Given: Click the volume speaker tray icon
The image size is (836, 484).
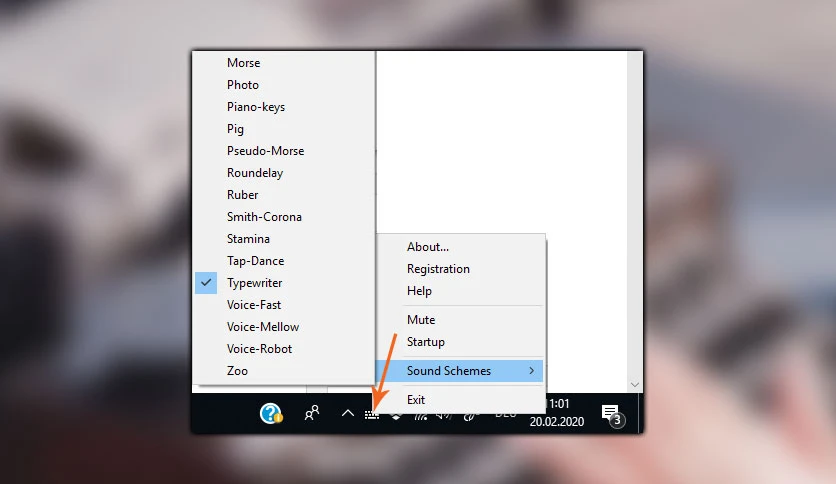Looking at the screenshot, I should 444,416.
